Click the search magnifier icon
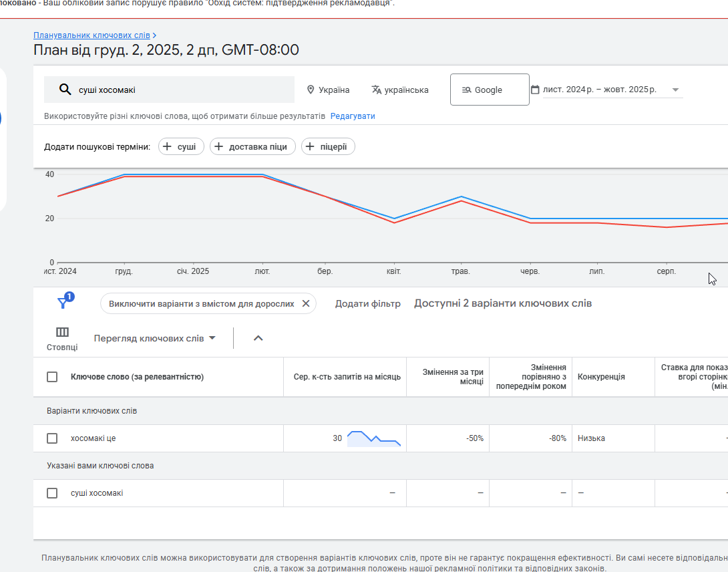The height and width of the screenshot is (572, 728). (x=65, y=90)
